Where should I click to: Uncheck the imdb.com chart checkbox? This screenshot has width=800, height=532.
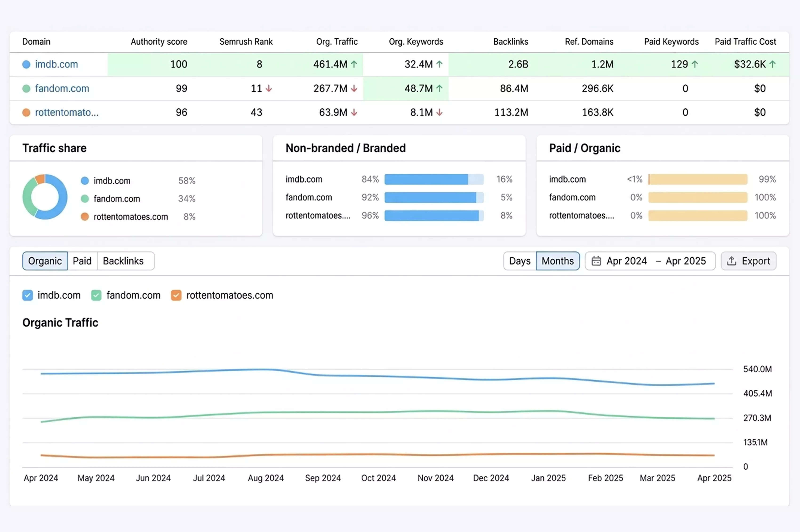(x=28, y=295)
